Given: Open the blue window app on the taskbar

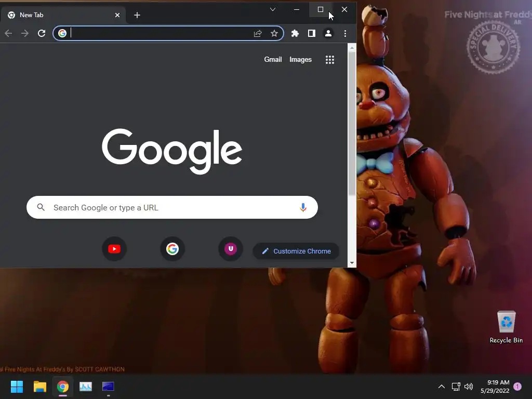Looking at the screenshot, I should pyautogui.click(x=108, y=387).
